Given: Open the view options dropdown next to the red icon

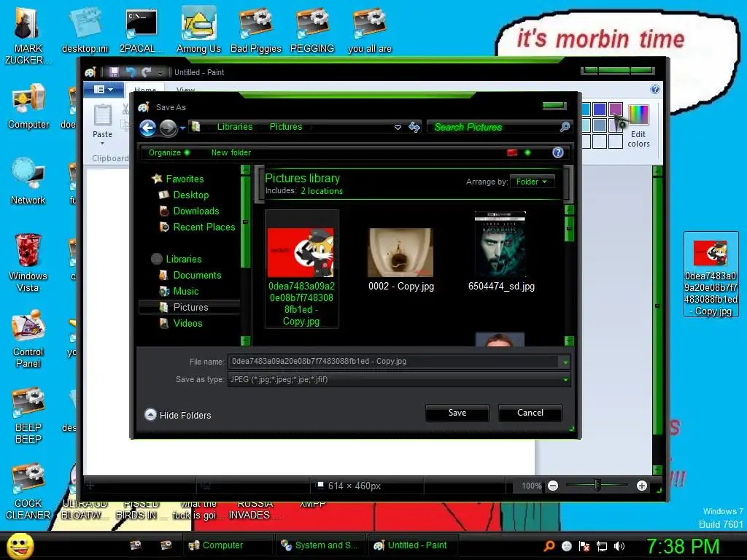Looking at the screenshot, I should [x=527, y=153].
